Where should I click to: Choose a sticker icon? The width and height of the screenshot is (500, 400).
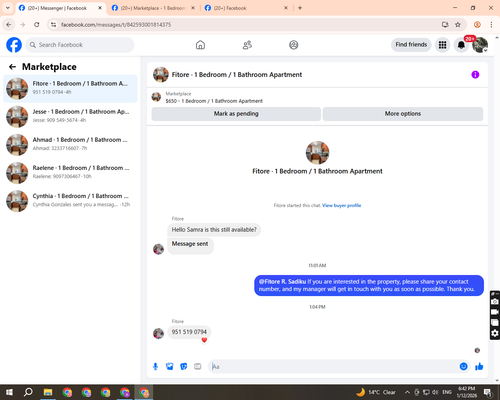click(x=184, y=367)
